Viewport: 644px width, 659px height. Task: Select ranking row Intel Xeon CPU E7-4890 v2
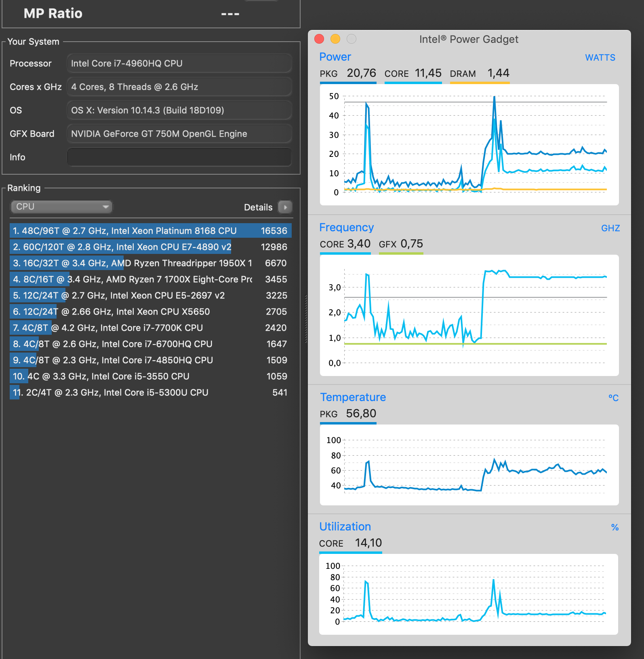click(x=151, y=247)
